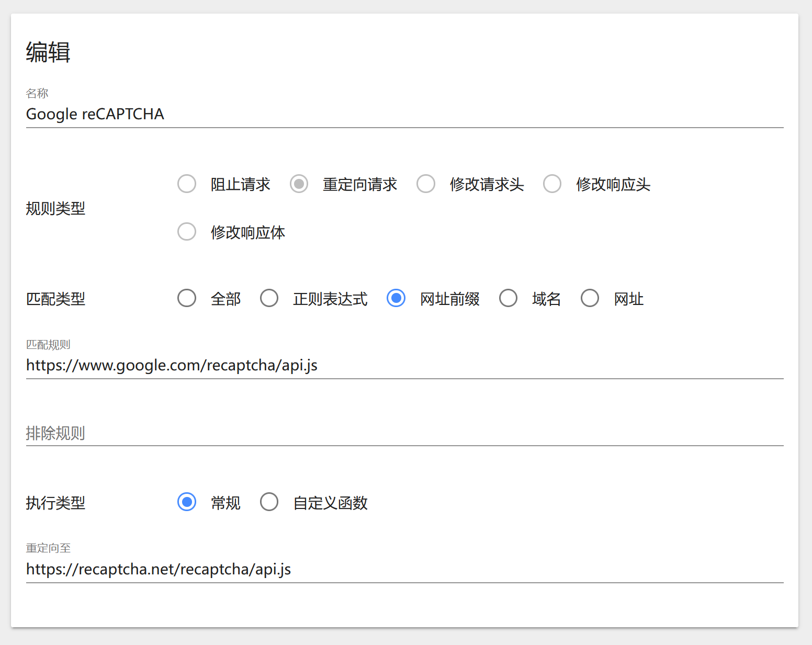Edit the 重定向至 recaptcha.net URL field
This screenshot has width=812, height=645.
(x=405, y=569)
